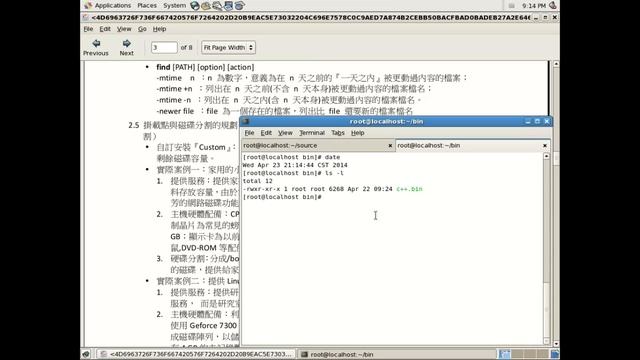This screenshot has height=360, width=640.
Task: Click the trash icon in bottom panel
Action: coord(554,354)
